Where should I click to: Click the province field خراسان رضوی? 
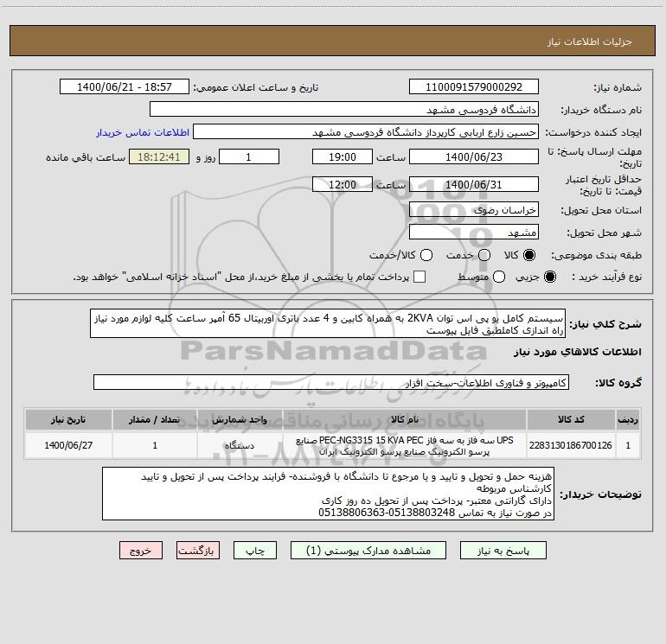click(474, 210)
